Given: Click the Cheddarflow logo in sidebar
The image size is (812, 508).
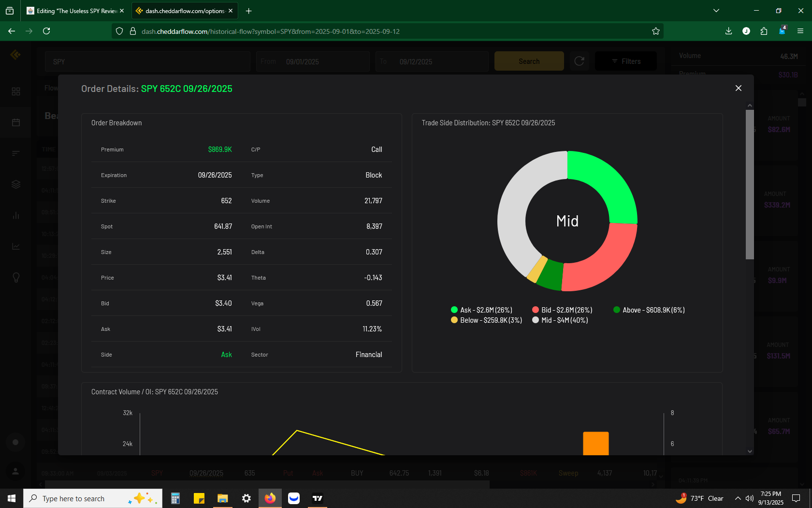Looking at the screenshot, I should tap(15, 55).
